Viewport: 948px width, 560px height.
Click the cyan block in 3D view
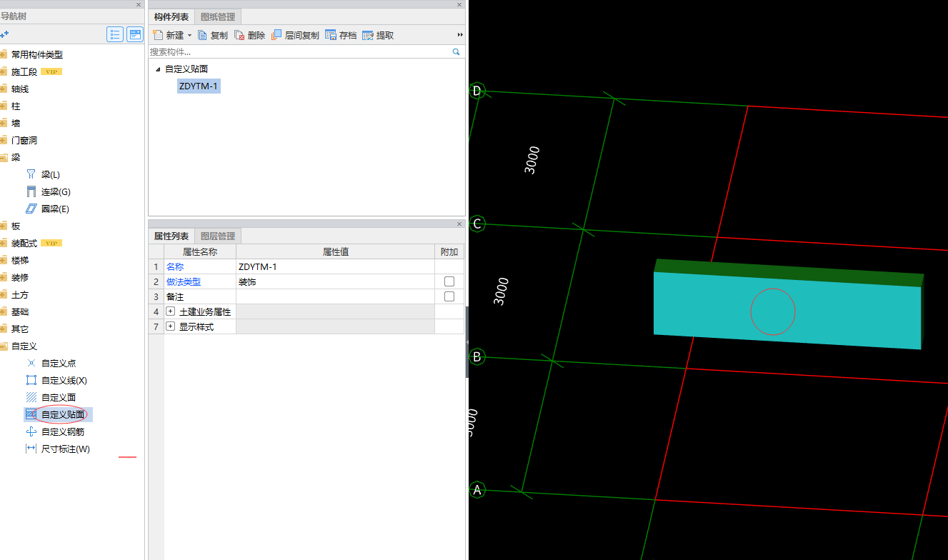(x=786, y=310)
